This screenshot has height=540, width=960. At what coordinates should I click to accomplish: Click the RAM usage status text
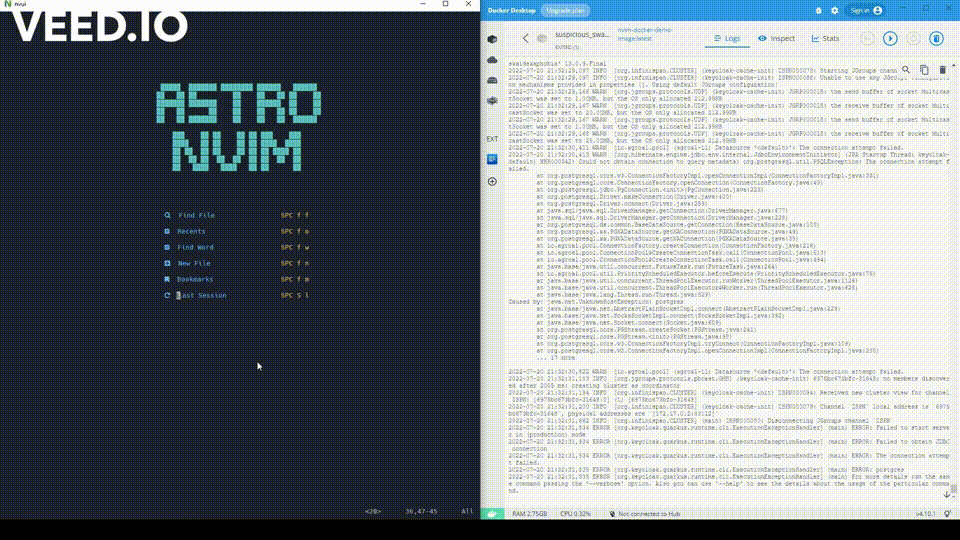pyautogui.click(x=529, y=514)
